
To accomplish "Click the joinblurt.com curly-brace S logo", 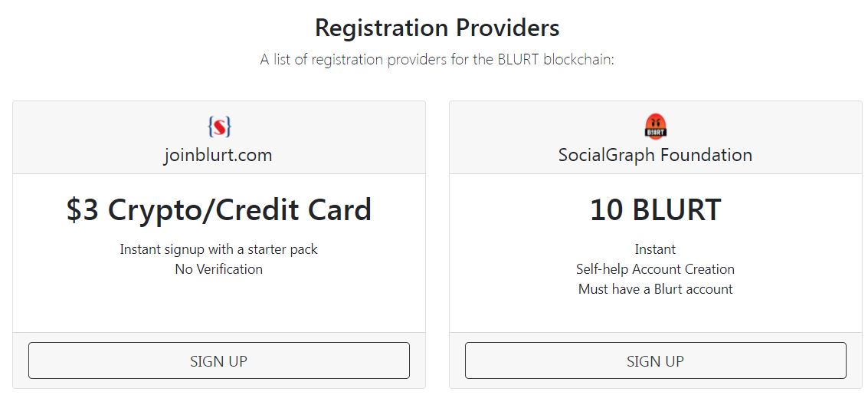I will [x=219, y=127].
